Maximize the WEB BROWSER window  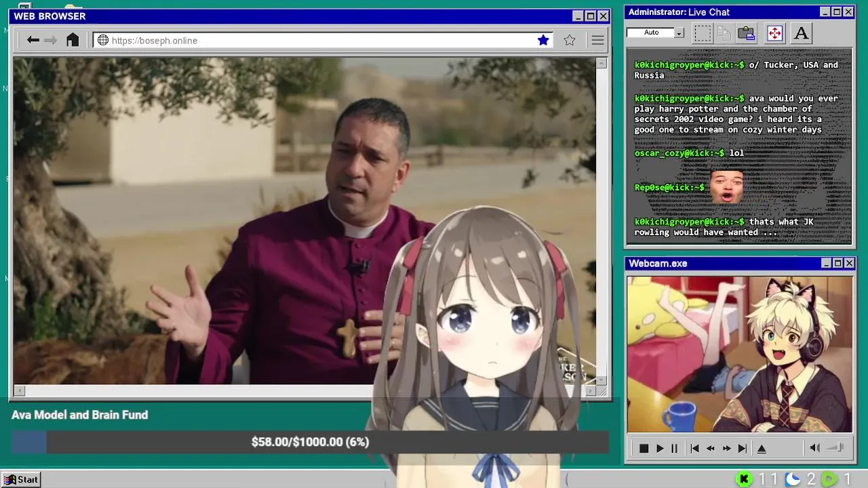click(590, 16)
